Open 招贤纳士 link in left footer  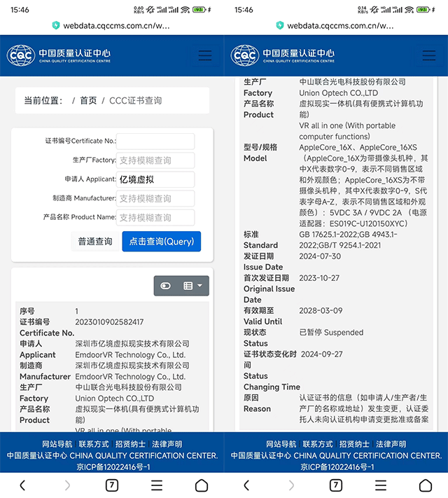click(130, 444)
